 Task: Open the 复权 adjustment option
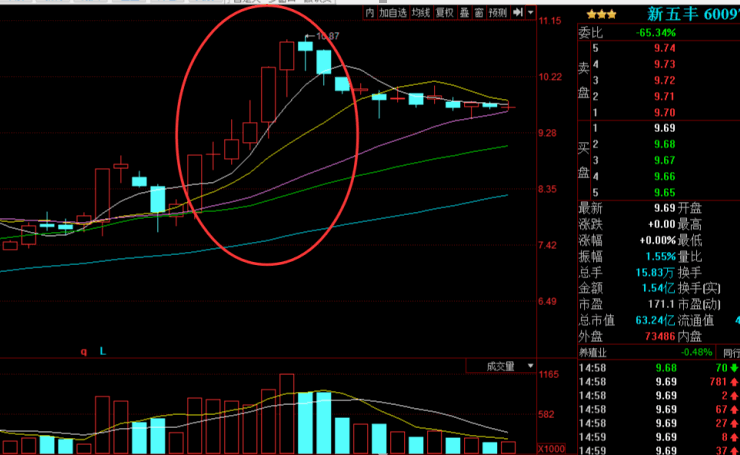[444, 13]
